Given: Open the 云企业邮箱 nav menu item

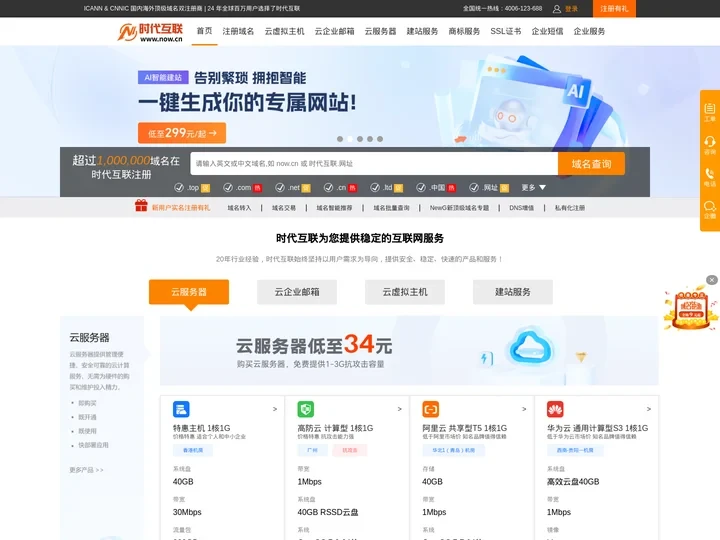Looking at the screenshot, I should coord(334,31).
